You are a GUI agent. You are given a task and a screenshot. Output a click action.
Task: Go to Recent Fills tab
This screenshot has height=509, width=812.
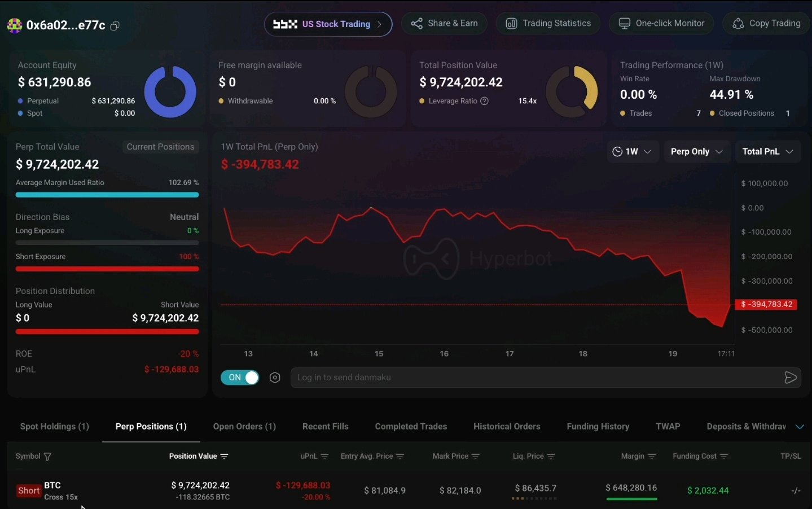click(326, 427)
